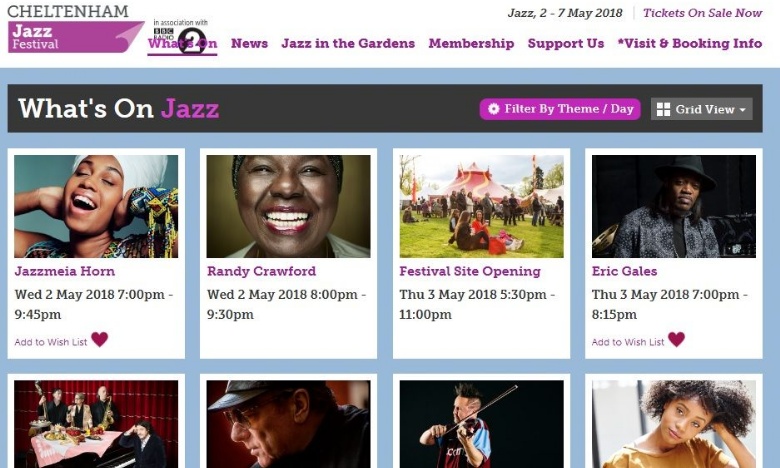Image resolution: width=780 pixels, height=468 pixels.
Task: Add Jazzmeia Horn to Wish List
Action: pyautogui.click(x=51, y=342)
